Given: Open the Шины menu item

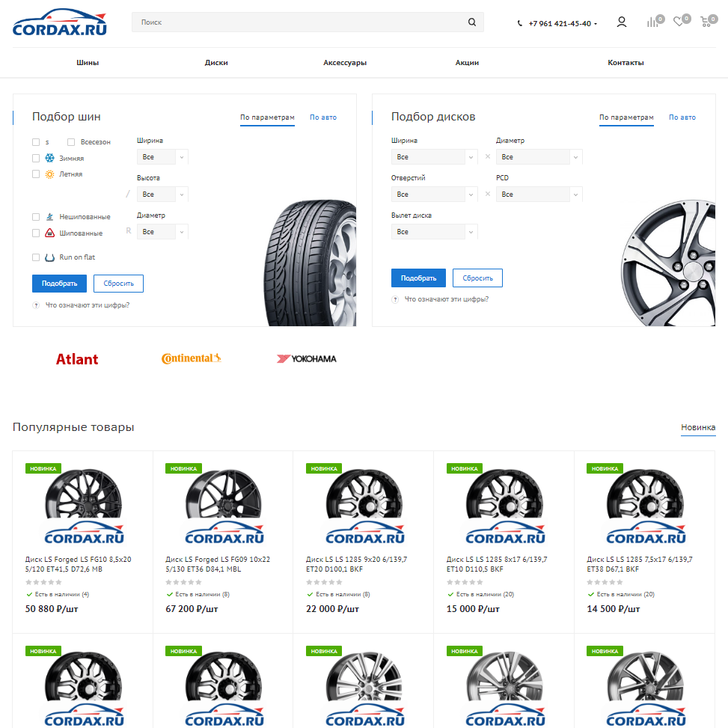Looking at the screenshot, I should point(88,63).
